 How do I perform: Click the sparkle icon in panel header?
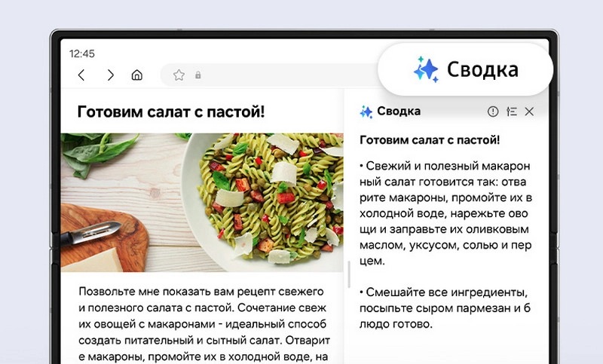[366, 112]
